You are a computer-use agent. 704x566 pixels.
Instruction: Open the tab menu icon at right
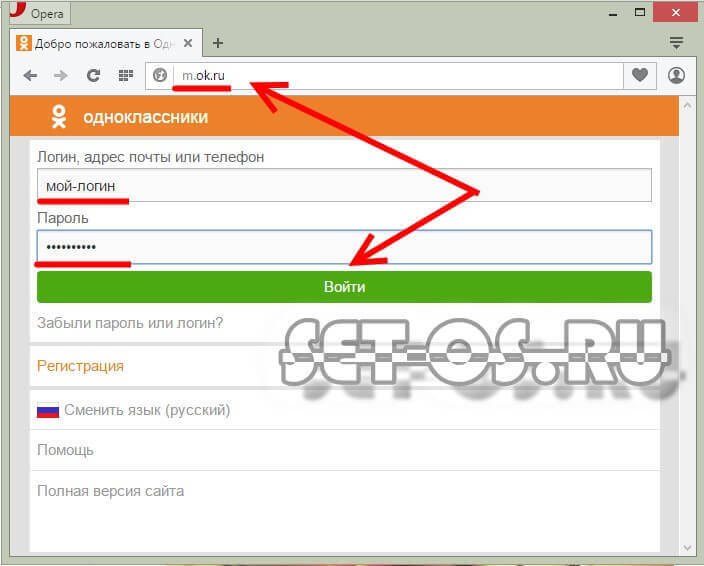click(676, 43)
